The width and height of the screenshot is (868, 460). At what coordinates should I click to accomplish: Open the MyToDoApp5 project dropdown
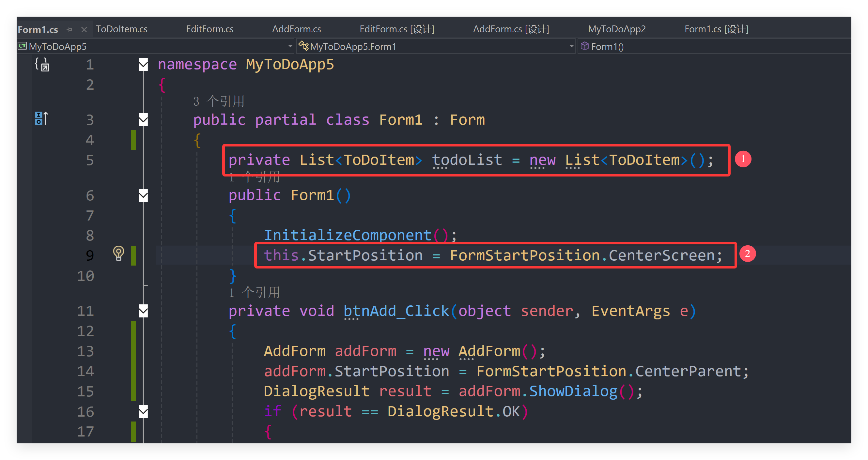(x=156, y=47)
